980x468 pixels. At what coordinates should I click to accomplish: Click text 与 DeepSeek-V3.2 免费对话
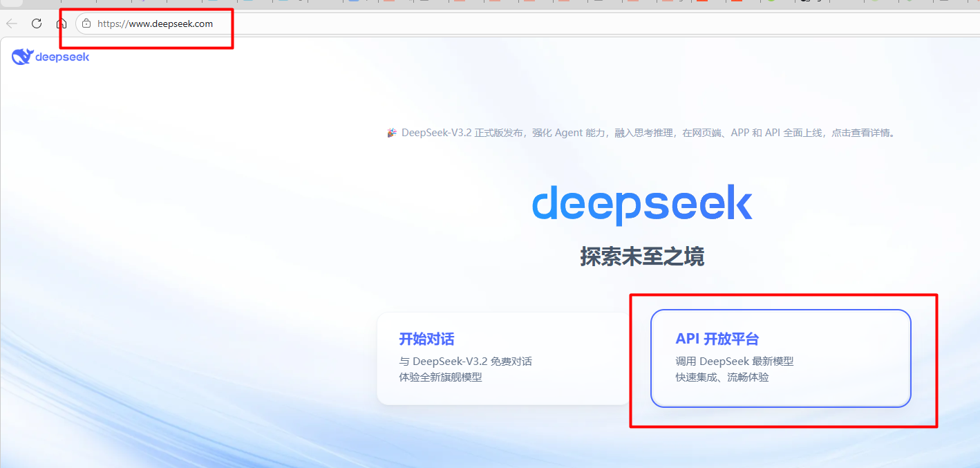(465, 362)
